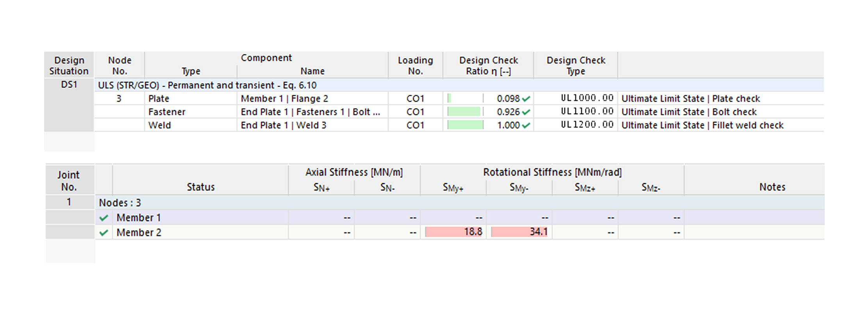Click 'Ultimate Limit State | Fillet weld check' description
The width and height of the screenshot is (868, 314).
coord(702,125)
